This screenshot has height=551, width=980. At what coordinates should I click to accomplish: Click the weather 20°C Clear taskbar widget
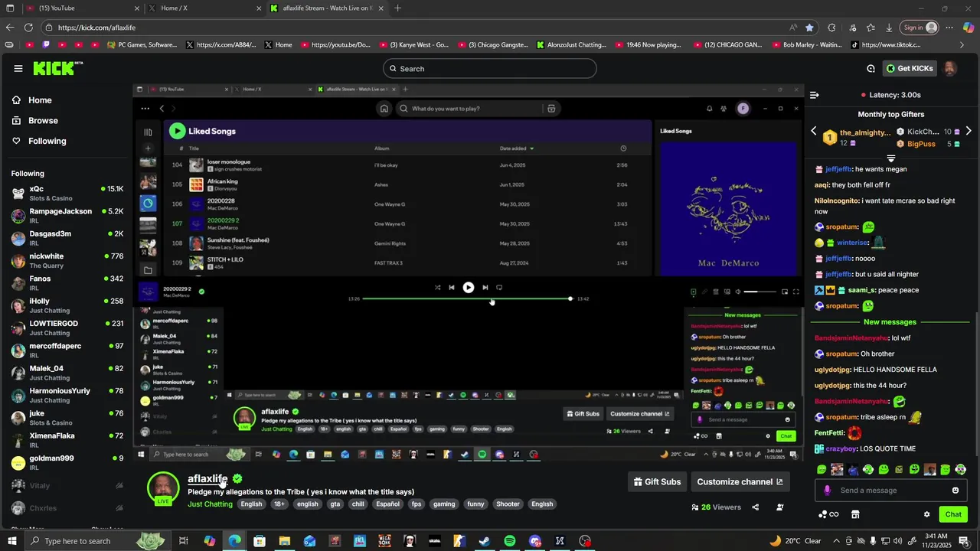point(795,541)
